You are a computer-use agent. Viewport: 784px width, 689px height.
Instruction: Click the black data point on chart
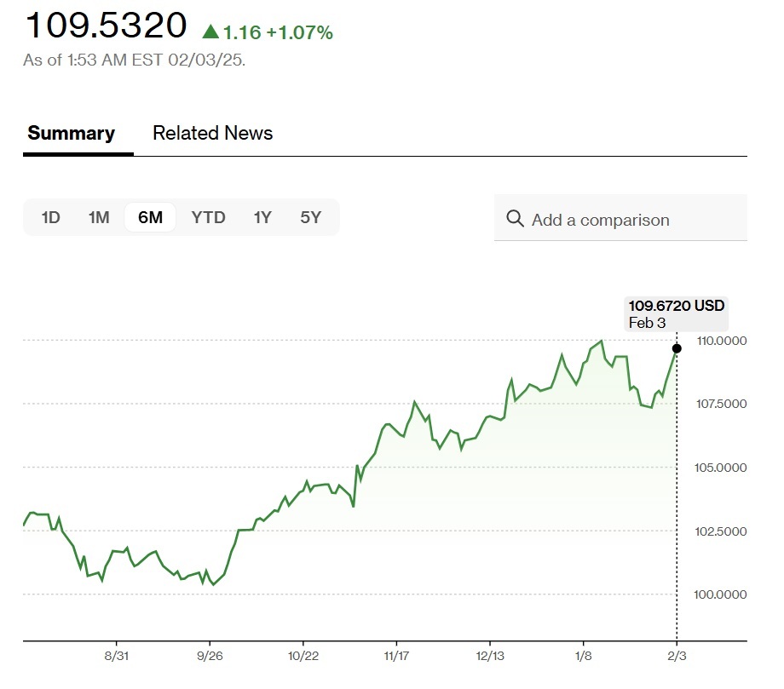click(677, 347)
